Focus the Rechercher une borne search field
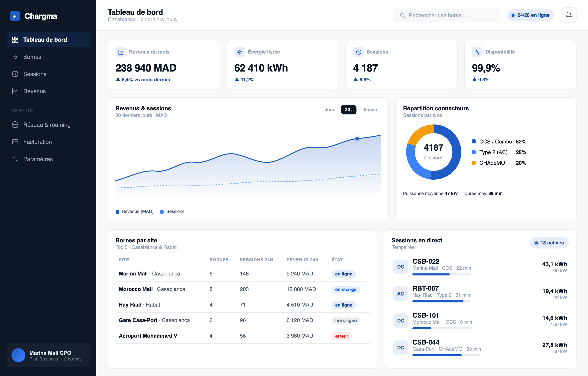The height and width of the screenshot is (376, 588). point(447,15)
